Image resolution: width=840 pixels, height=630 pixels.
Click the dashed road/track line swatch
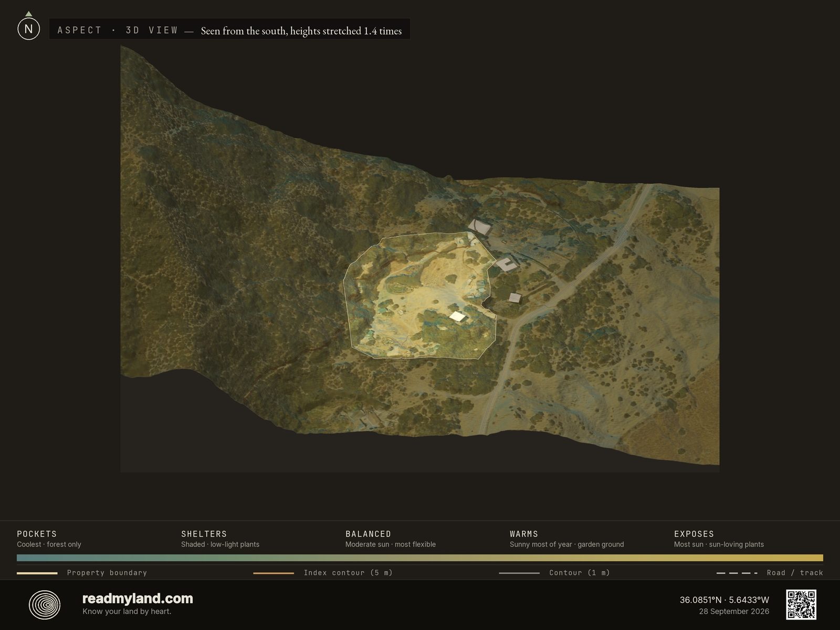point(737,573)
